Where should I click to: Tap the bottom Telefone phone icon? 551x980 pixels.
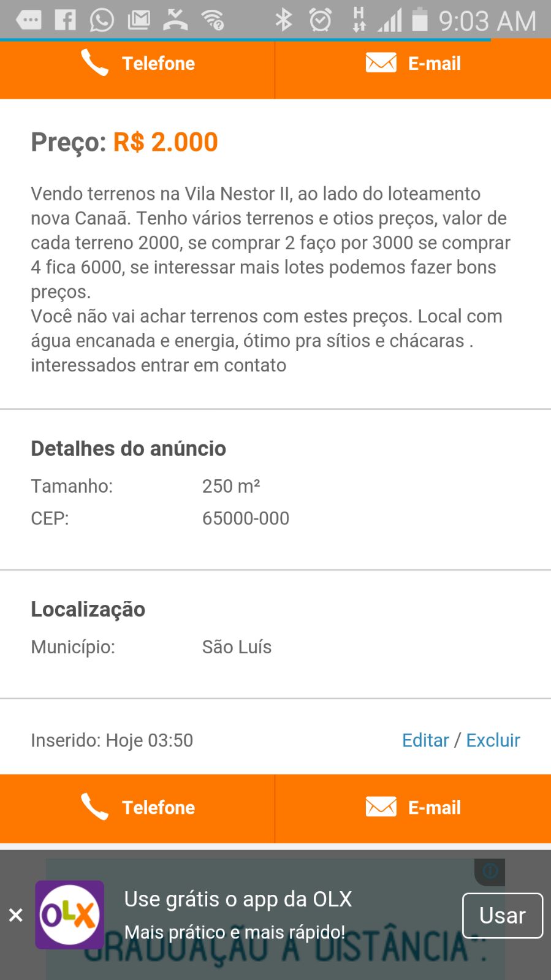(94, 807)
